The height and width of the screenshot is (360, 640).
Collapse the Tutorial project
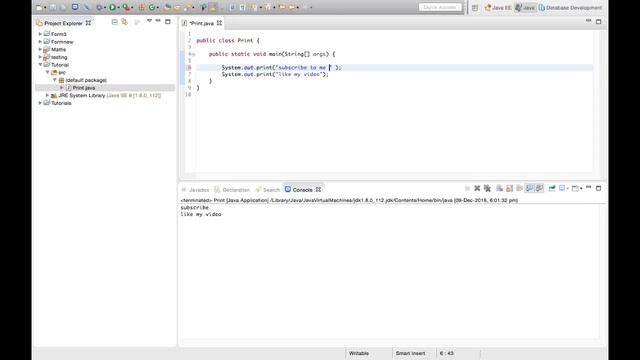tap(40, 64)
